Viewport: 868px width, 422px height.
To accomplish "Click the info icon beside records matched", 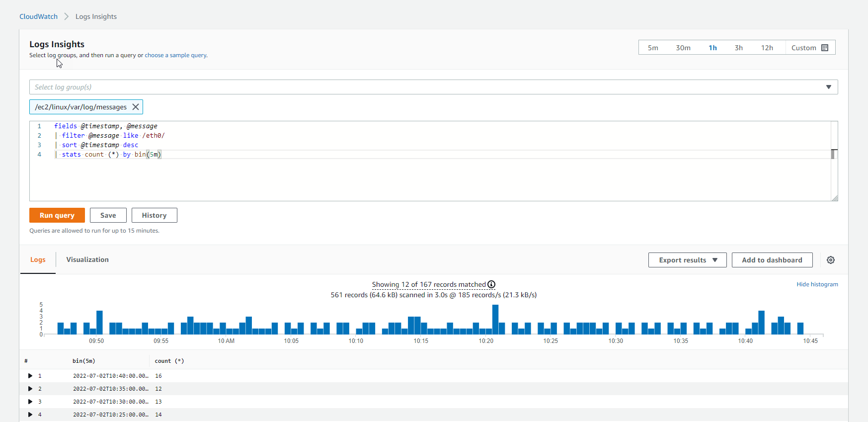I will pos(491,284).
